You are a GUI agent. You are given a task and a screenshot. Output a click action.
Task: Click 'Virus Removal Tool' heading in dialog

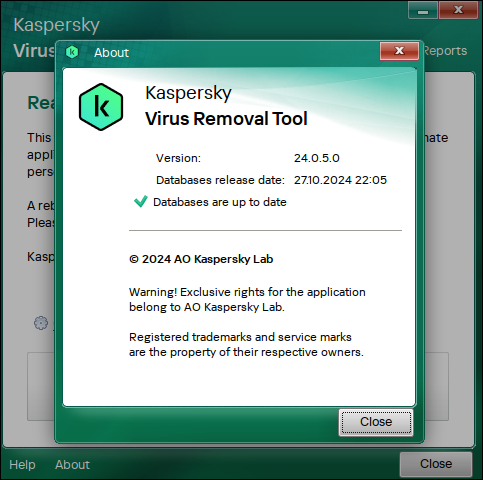coord(226,119)
